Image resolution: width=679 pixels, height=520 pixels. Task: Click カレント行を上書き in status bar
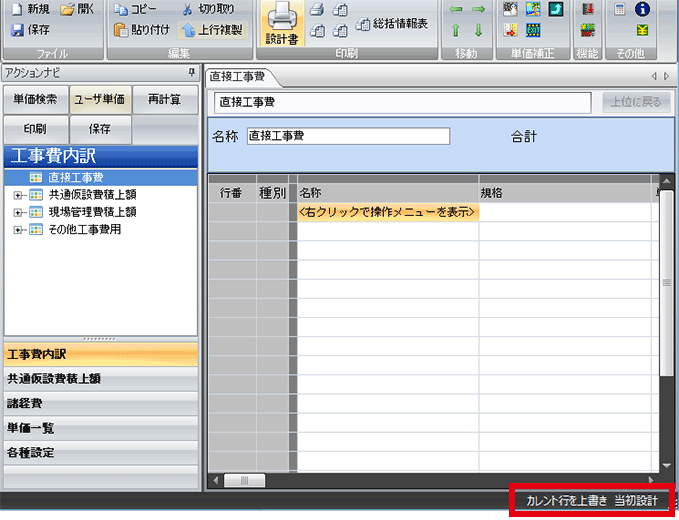point(567,501)
